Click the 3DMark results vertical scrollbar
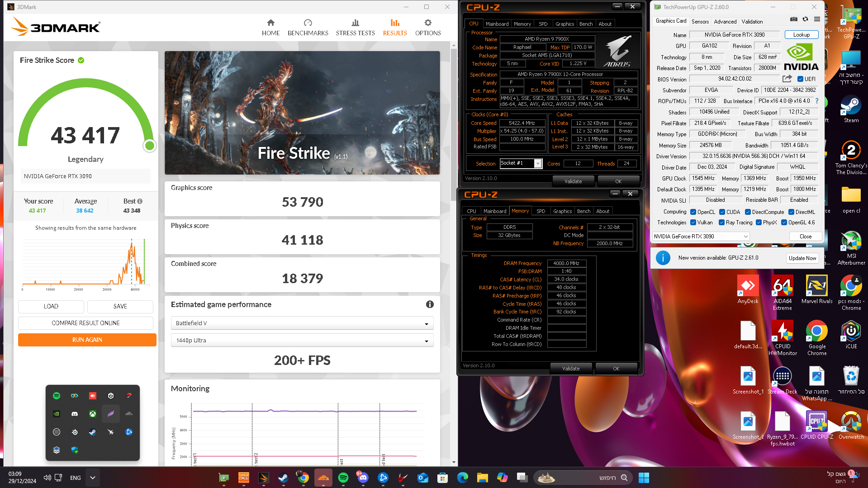 454,124
